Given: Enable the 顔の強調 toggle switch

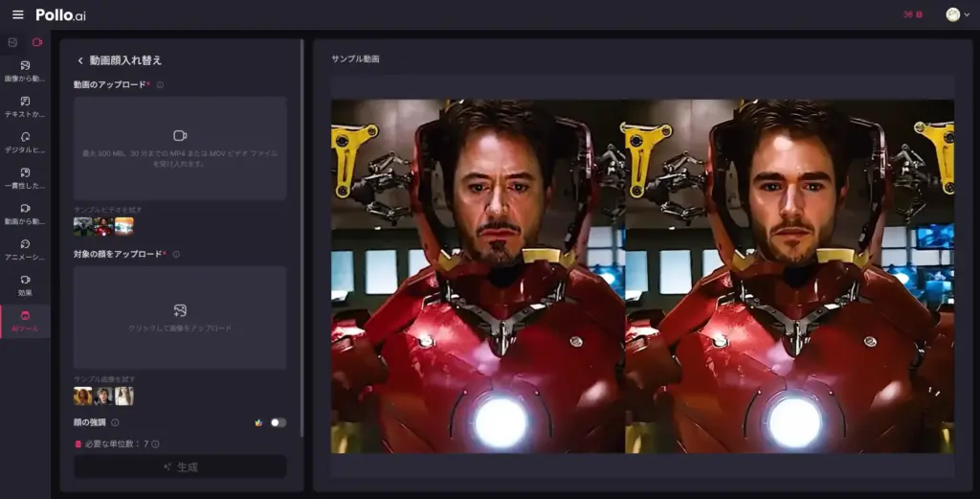Looking at the screenshot, I should point(278,422).
